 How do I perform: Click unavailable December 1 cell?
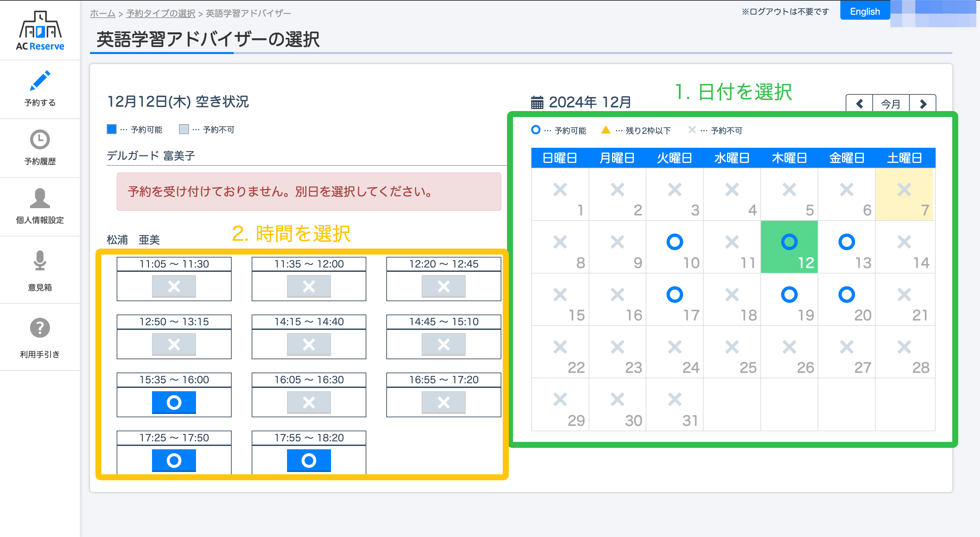560,194
